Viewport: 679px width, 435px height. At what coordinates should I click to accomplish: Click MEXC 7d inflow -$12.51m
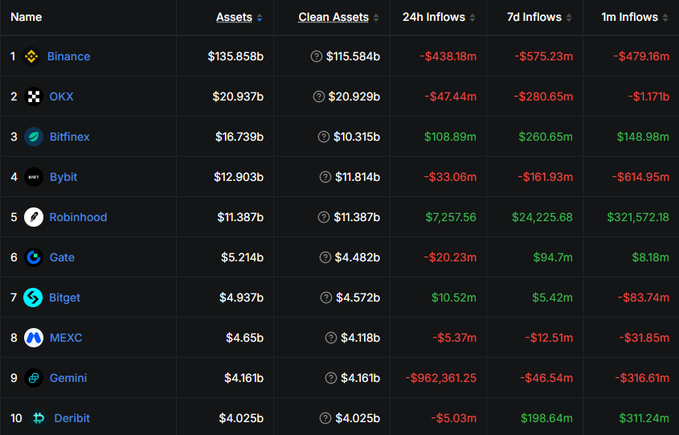point(549,338)
